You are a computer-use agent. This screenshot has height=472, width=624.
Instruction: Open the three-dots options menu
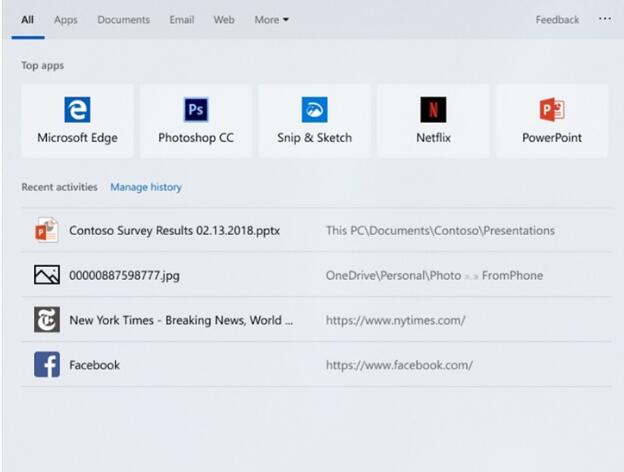tap(605, 19)
